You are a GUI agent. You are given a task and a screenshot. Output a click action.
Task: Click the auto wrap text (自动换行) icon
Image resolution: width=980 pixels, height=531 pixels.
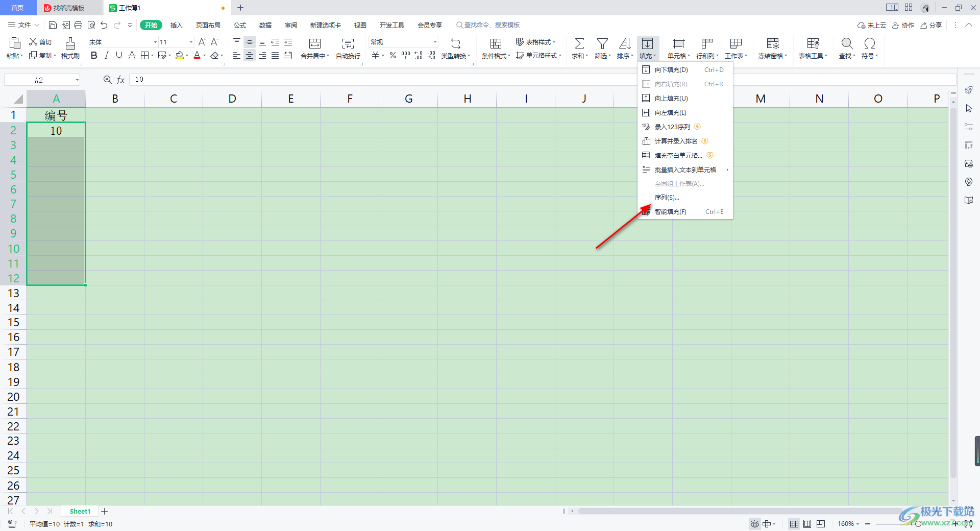[x=348, y=43]
